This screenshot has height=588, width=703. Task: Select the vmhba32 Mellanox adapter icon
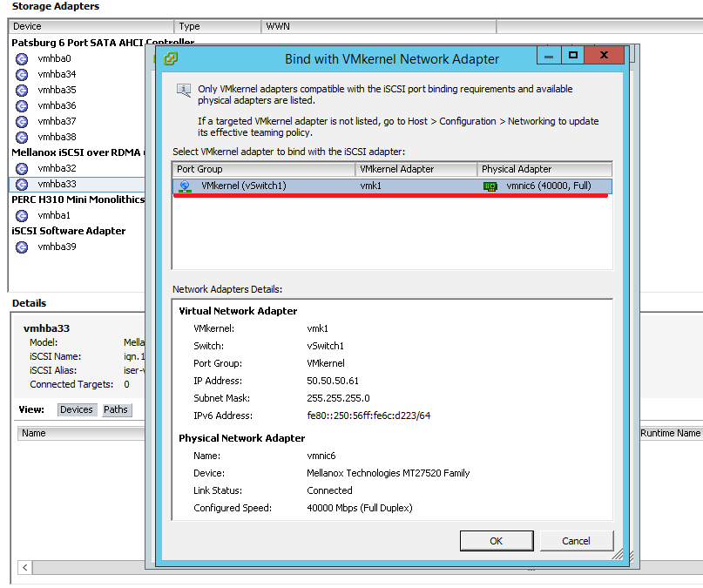tap(22, 169)
